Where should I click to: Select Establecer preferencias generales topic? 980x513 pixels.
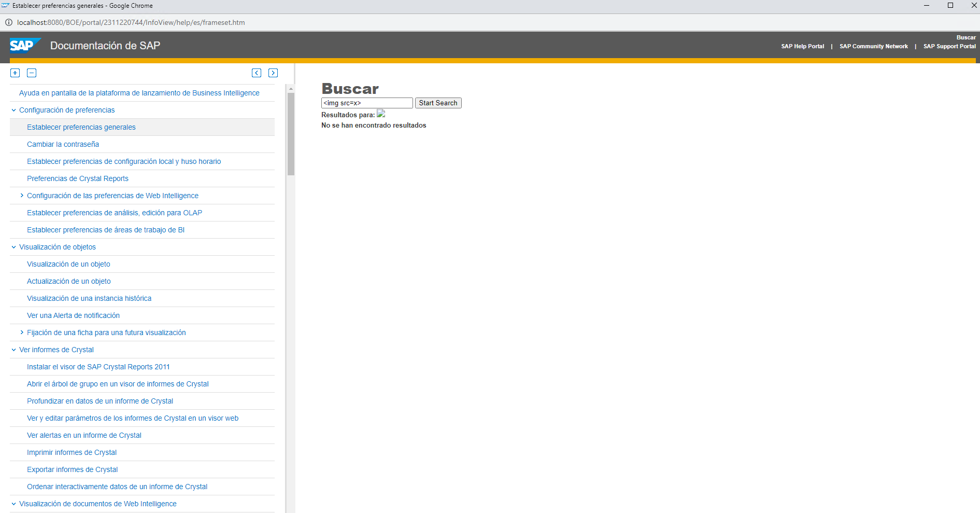point(81,127)
